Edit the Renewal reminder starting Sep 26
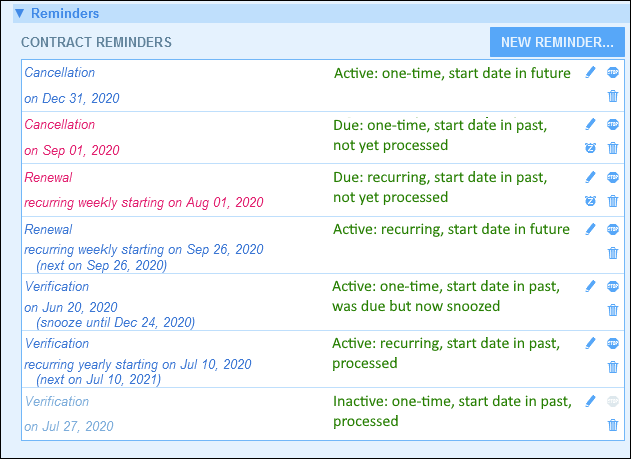This screenshot has height=459, width=631. [591, 229]
